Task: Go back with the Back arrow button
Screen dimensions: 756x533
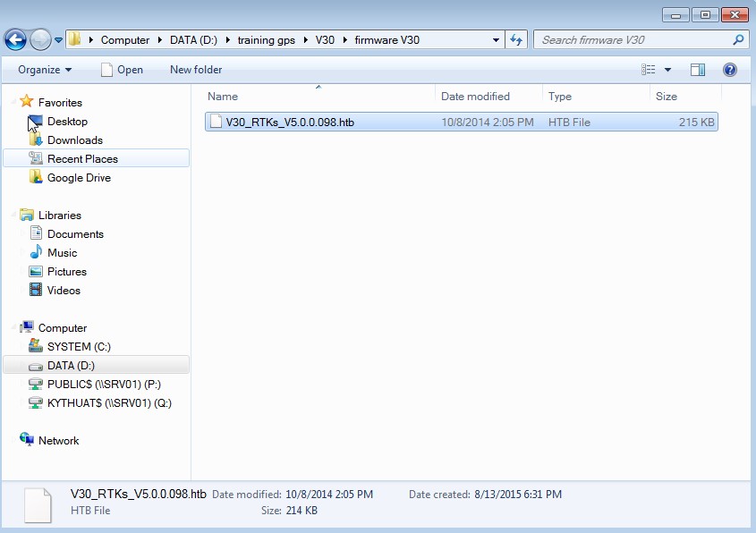Action: tap(15, 39)
